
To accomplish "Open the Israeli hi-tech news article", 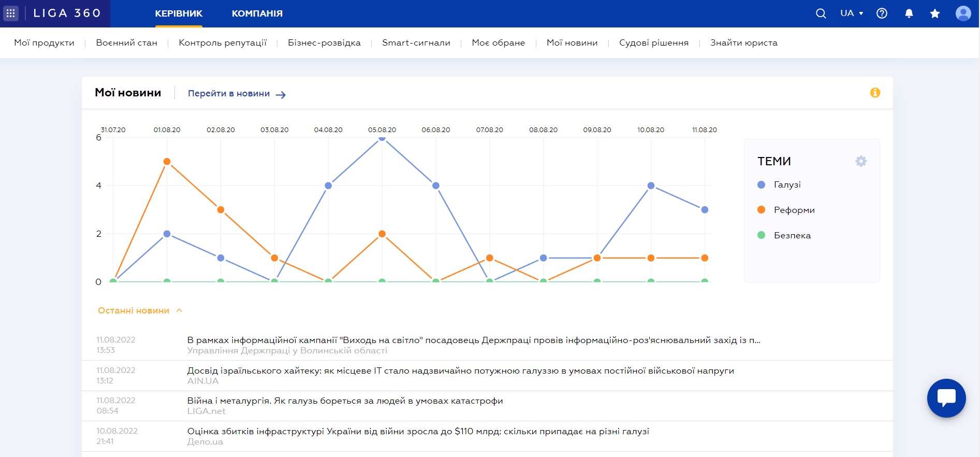I will click(x=461, y=371).
